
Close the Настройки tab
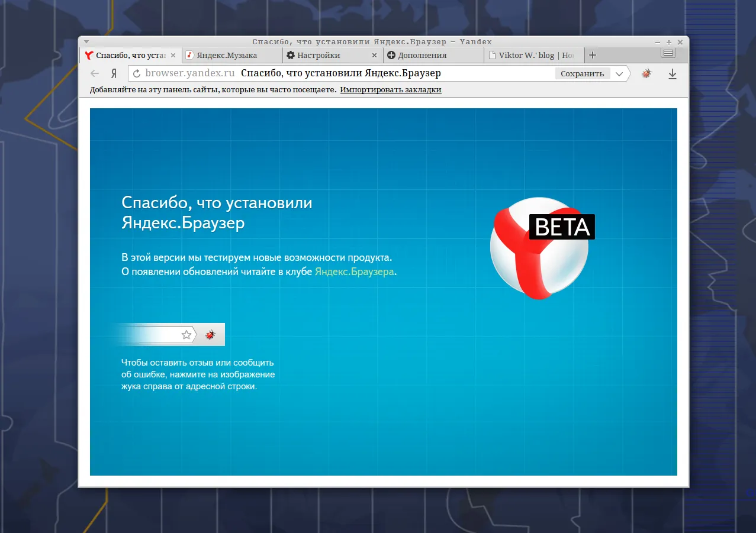point(374,55)
